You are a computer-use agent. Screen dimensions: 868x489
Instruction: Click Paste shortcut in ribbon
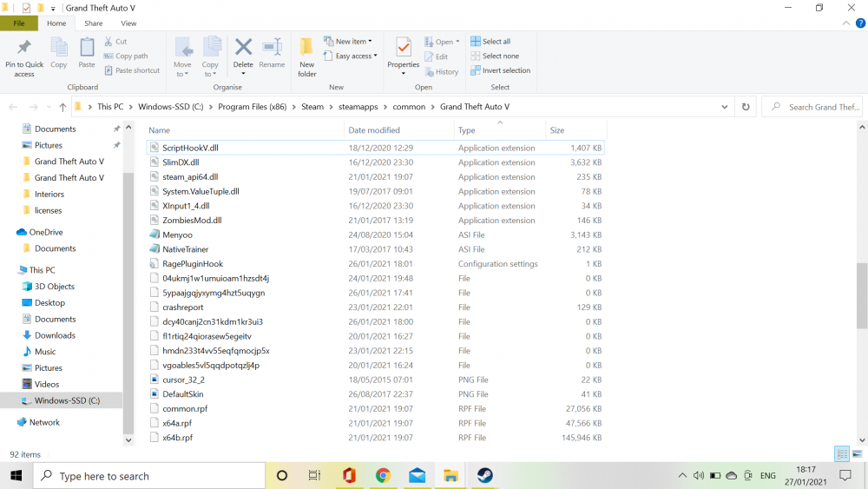tap(132, 70)
